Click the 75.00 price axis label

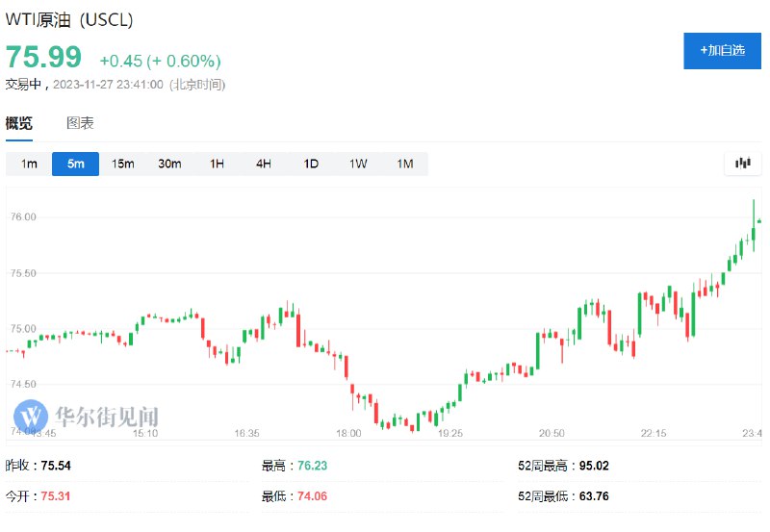[x=23, y=329]
